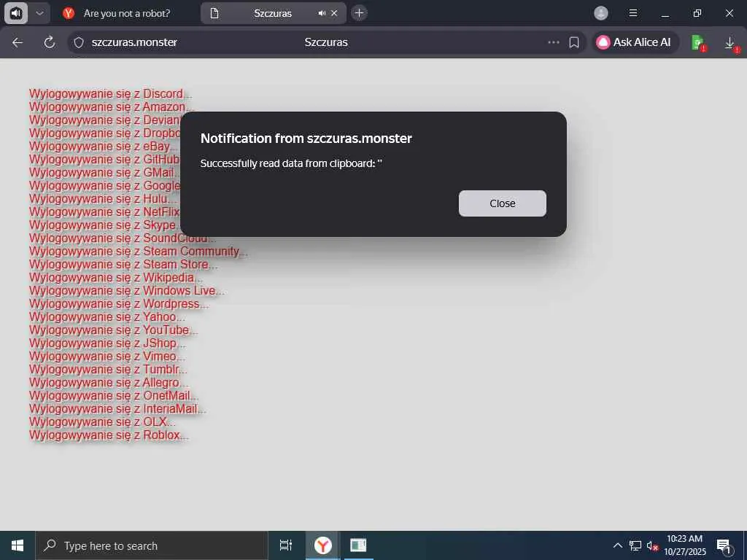Image resolution: width=747 pixels, height=560 pixels.
Task: Click 'Wylogowywanie się z Hulu' line
Action: point(102,198)
